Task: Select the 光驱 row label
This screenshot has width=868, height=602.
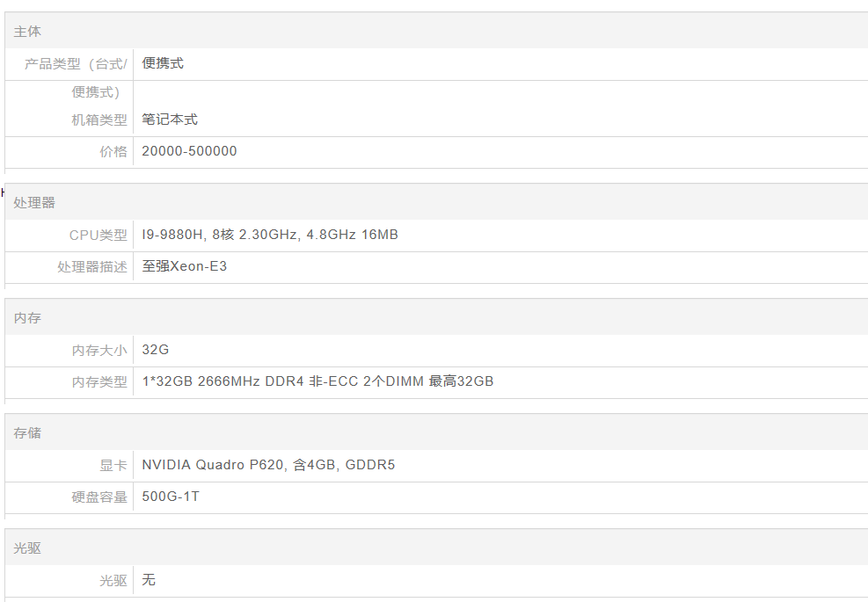Action: (113, 580)
